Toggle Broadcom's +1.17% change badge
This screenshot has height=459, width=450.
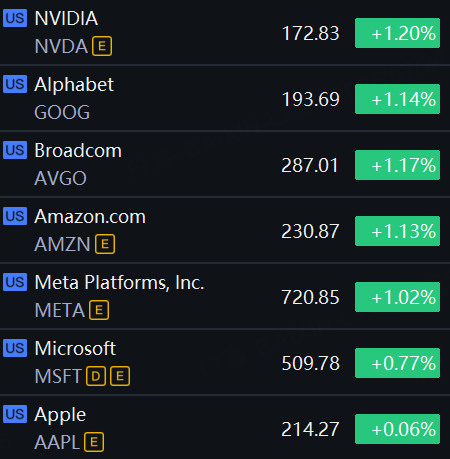click(x=397, y=165)
